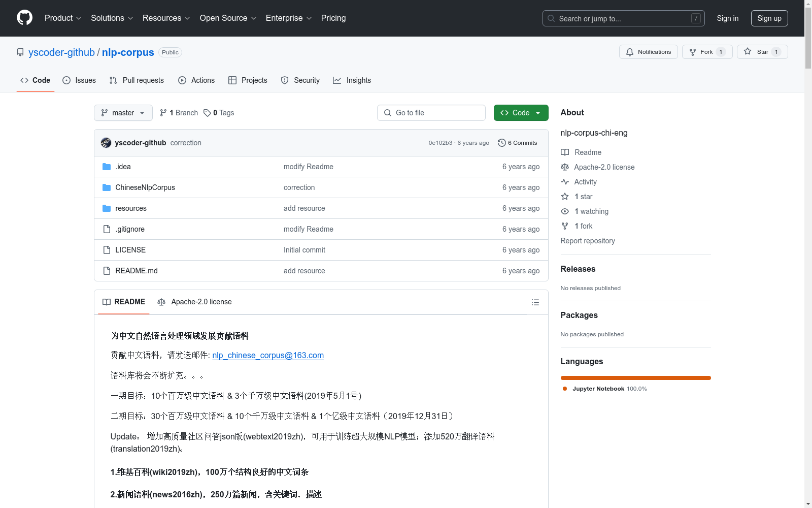
Task: Open the README.md file
Action: pyautogui.click(x=137, y=271)
